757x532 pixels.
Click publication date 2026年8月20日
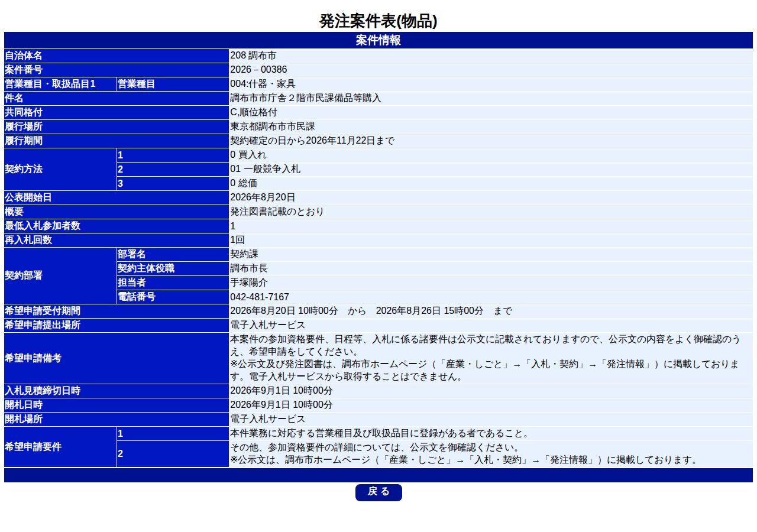point(263,197)
